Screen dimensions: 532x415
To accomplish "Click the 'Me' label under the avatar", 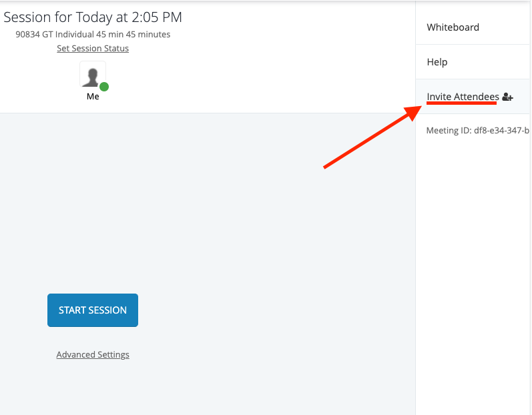I will 93,97.
